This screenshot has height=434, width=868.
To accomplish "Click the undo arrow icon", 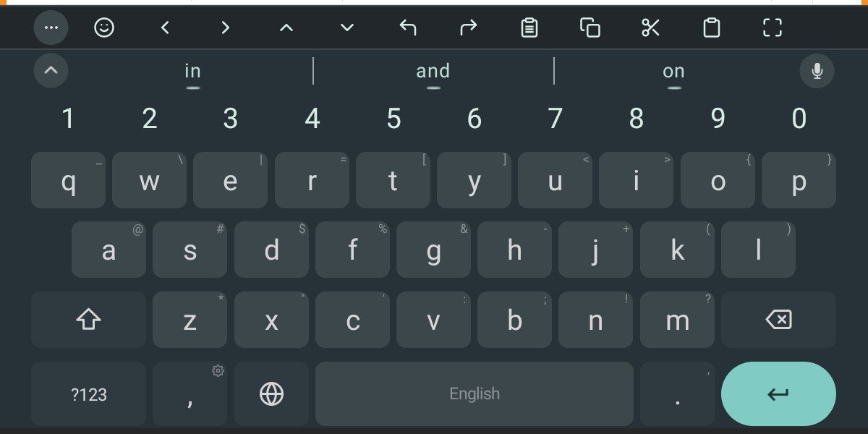I will click(x=408, y=28).
